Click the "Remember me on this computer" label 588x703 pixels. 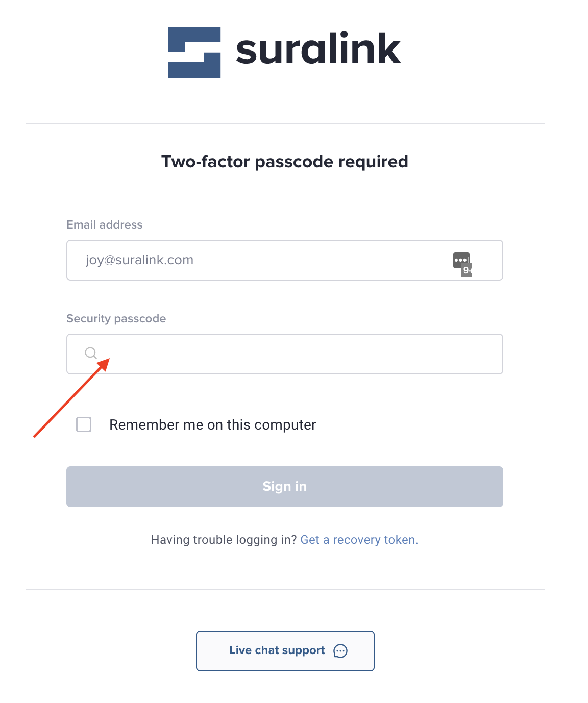pyautogui.click(x=212, y=425)
